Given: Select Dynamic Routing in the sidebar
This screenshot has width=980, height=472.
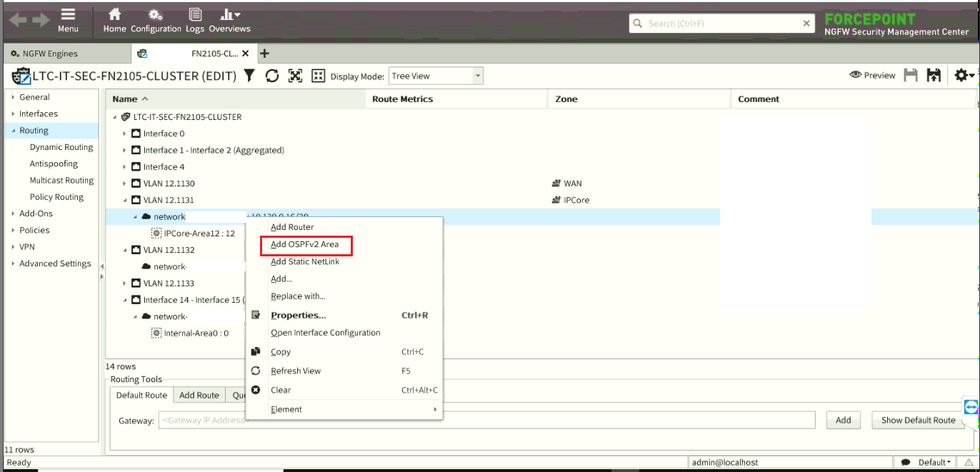Looking at the screenshot, I should coord(61,147).
